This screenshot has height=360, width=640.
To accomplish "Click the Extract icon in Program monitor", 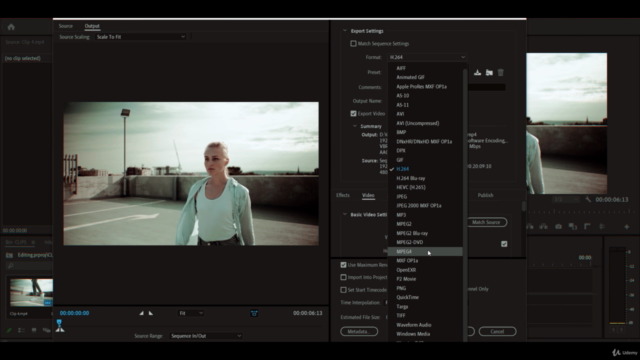I will click(x=544, y=227).
